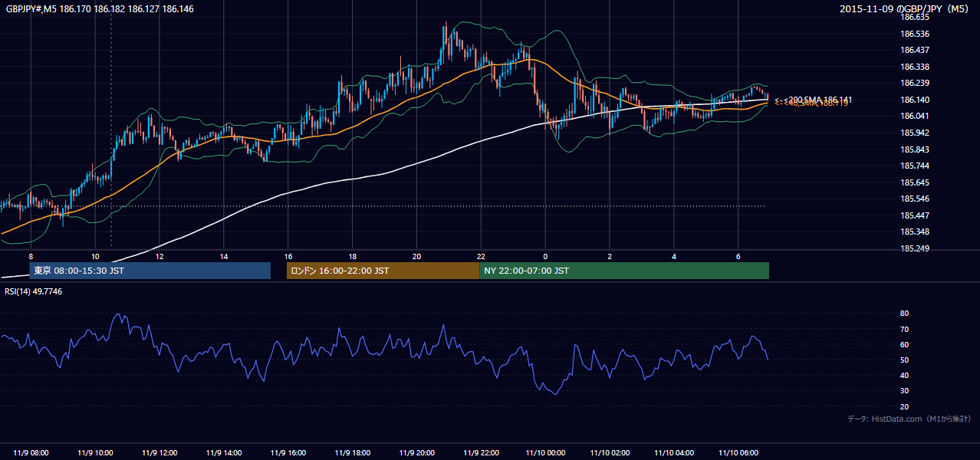
Task: Click price level 186.536 on the axis
Action: click(x=914, y=34)
